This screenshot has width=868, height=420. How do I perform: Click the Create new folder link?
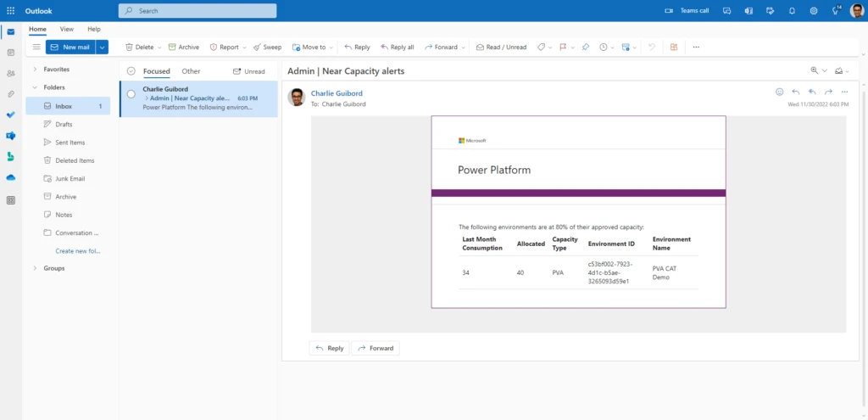[77, 251]
